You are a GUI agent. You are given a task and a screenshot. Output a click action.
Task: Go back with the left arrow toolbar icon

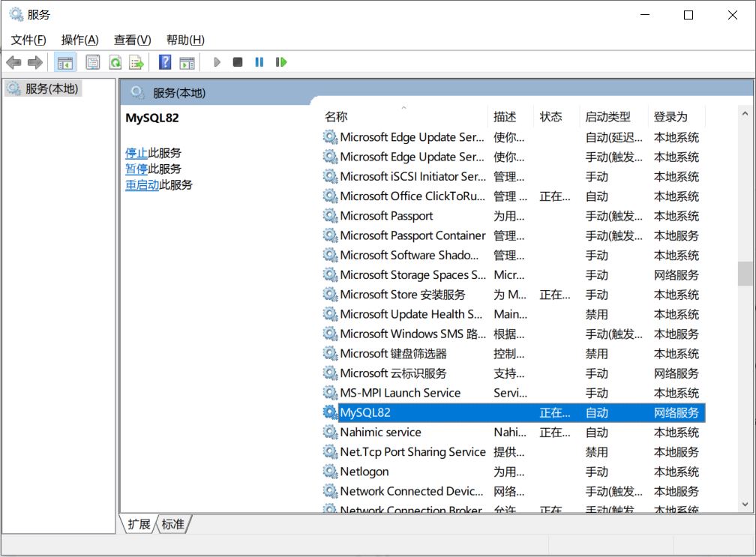[13, 62]
